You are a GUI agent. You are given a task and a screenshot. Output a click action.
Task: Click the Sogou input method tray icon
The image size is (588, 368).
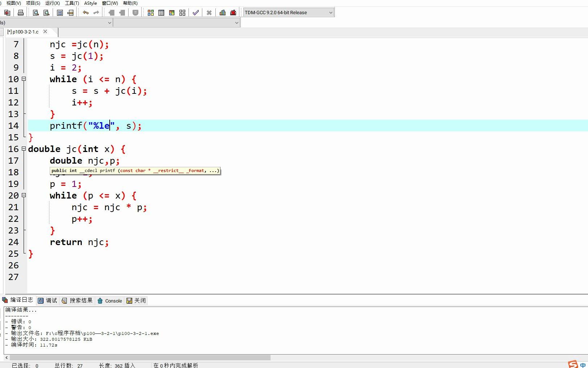tap(573, 364)
